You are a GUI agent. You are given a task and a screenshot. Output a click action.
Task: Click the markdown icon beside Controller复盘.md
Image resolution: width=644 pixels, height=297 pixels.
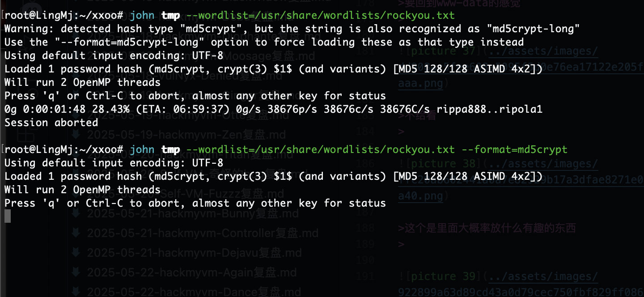[76, 233]
